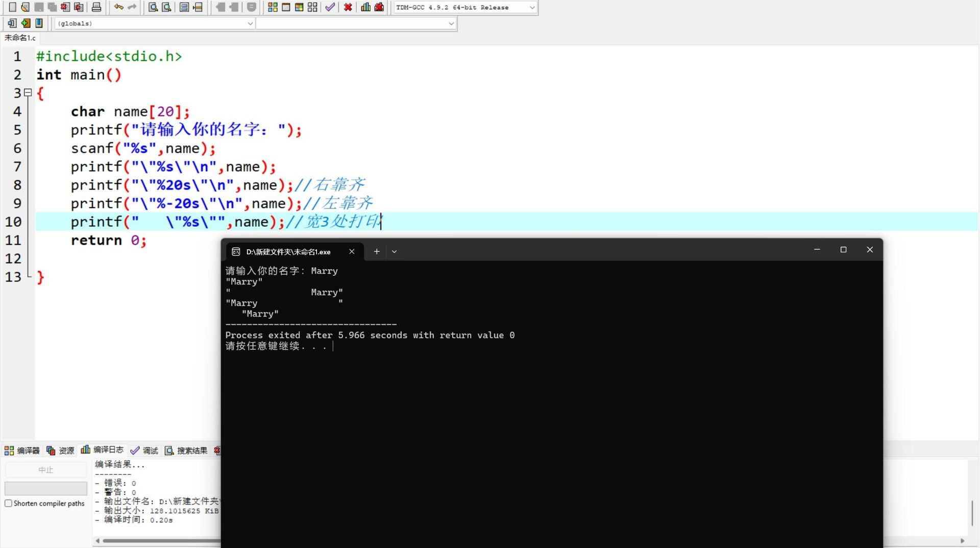The image size is (980, 548).
Task: Print the file using printer icon
Action: pyautogui.click(x=96, y=7)
